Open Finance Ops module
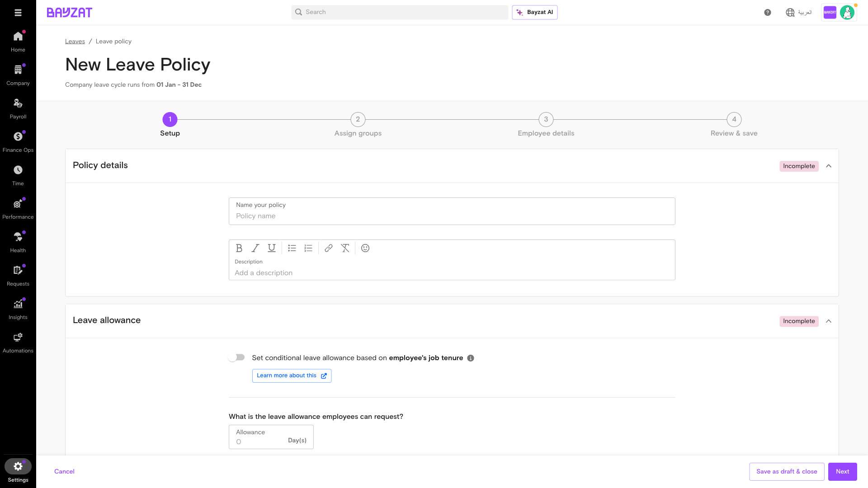 pos(18,142)
